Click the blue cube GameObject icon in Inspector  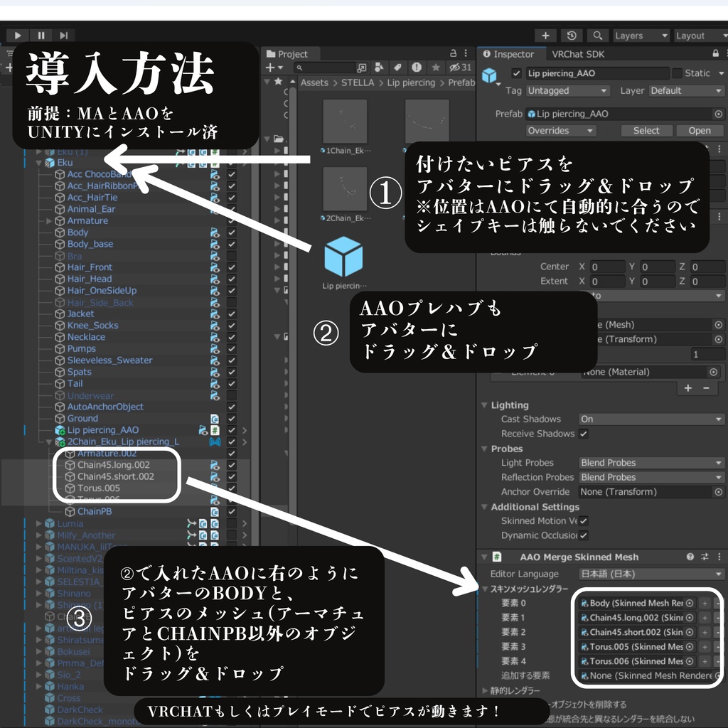coord(489,75)
